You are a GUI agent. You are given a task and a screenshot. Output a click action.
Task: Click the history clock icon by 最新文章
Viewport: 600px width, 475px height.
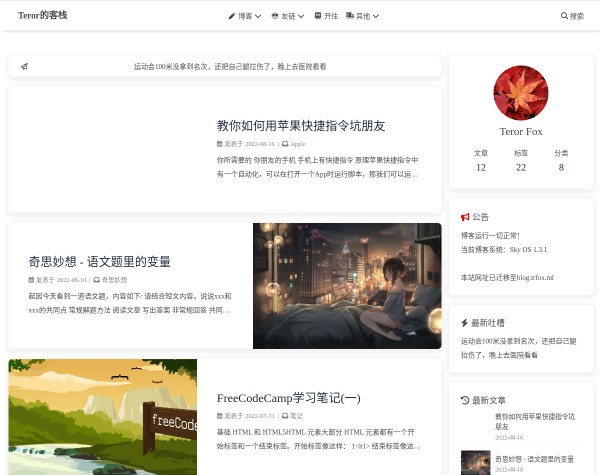tap(465, 400)
